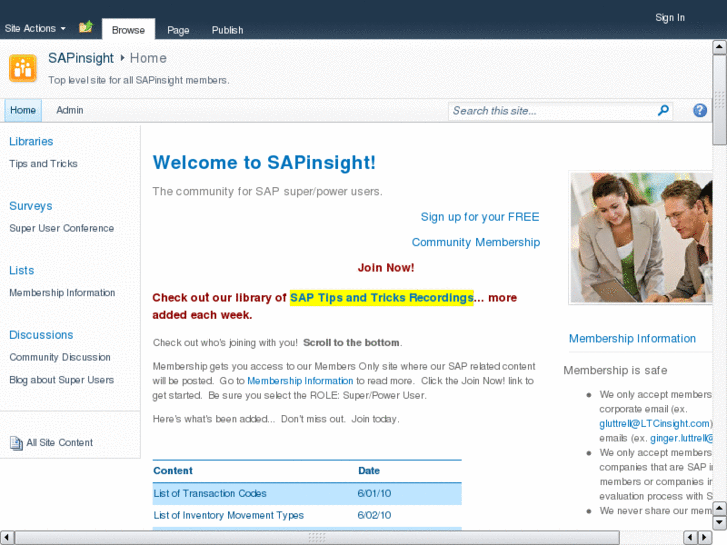The height and width of the screenshot is (545, 727).
Task: Click the 6/01/10 date cell
Action: (x=374, y=494)
